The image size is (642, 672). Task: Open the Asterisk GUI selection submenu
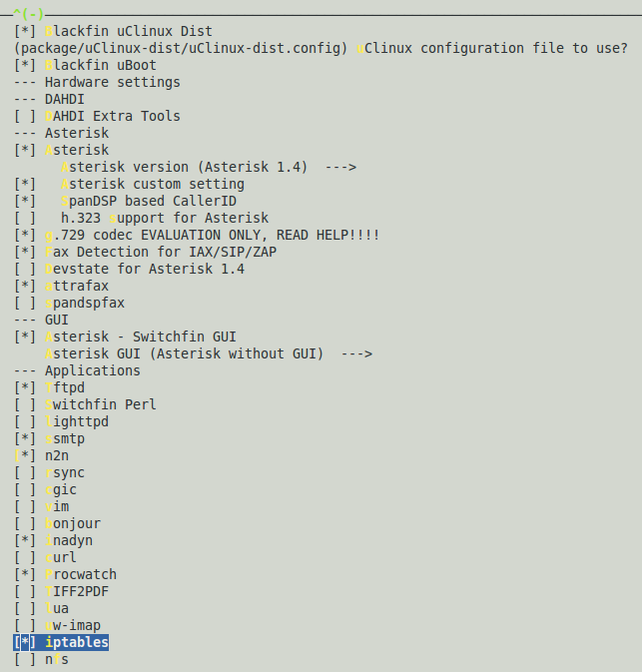[x=209, y=354]
